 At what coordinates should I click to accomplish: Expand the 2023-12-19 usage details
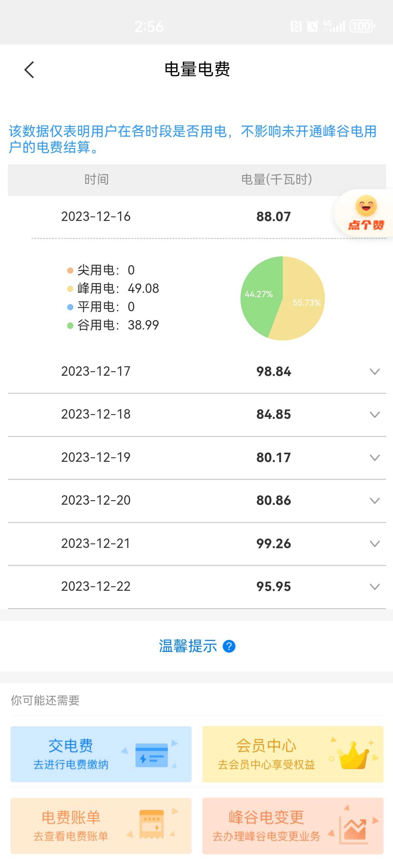point(374,458)
